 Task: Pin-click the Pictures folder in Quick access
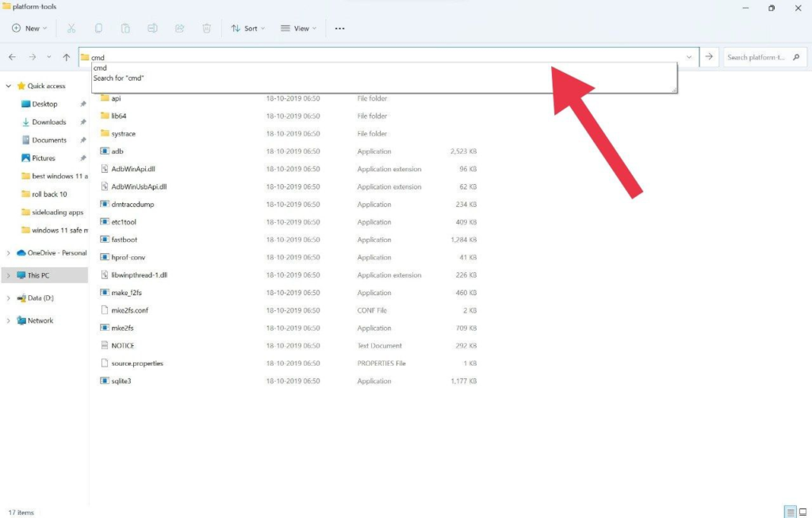pyautogui.click(x=82, y=158)
